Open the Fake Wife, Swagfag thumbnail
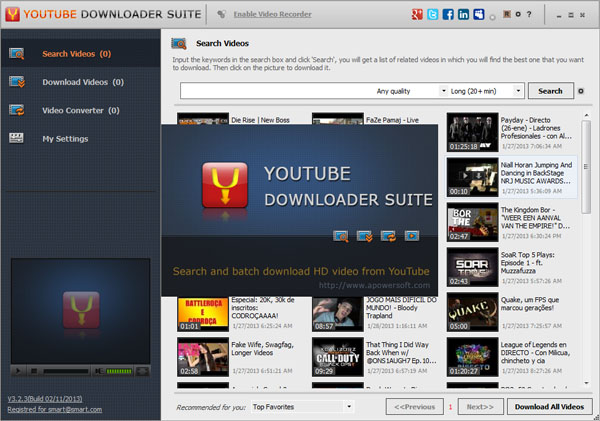The width and height of the screenshot is (600, 421). pyautogui.click(x=203, y=357)
